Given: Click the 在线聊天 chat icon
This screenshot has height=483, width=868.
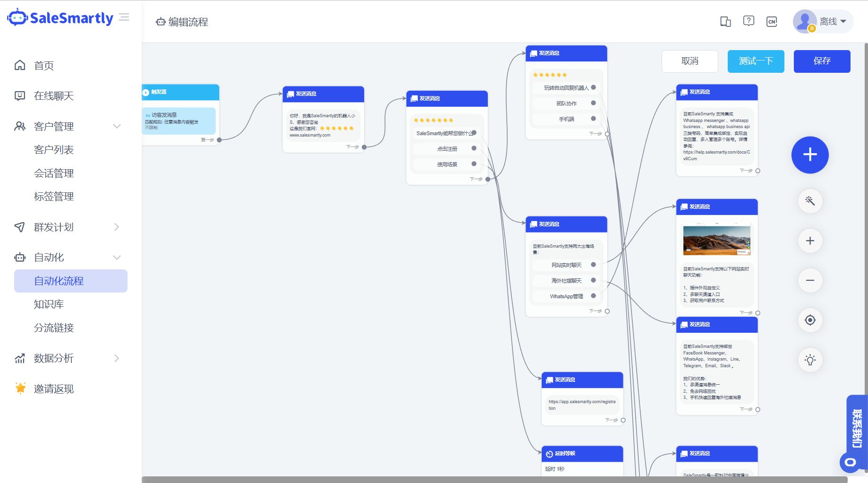Looking at the screenshot, I should click(20, 96).
